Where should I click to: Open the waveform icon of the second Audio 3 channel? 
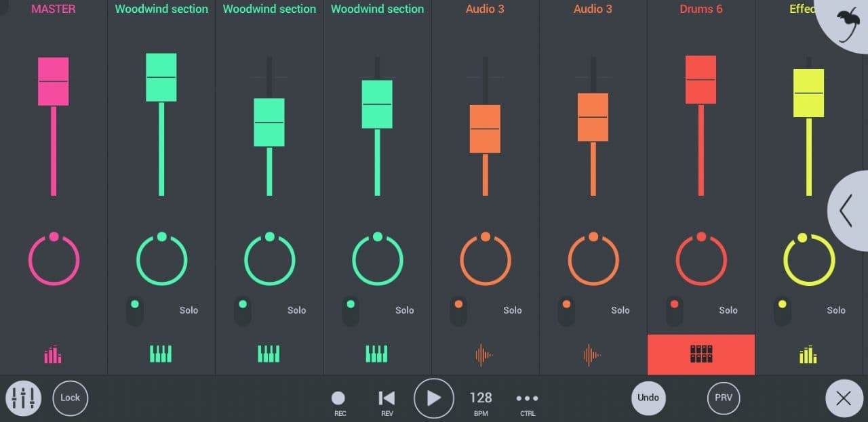tap(592, 354)
